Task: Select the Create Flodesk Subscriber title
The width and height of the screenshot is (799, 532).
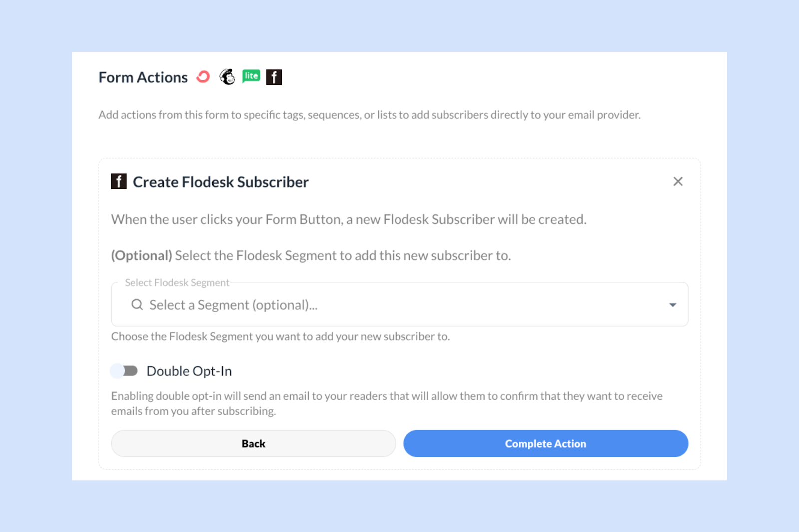Action: coord(221,182)
